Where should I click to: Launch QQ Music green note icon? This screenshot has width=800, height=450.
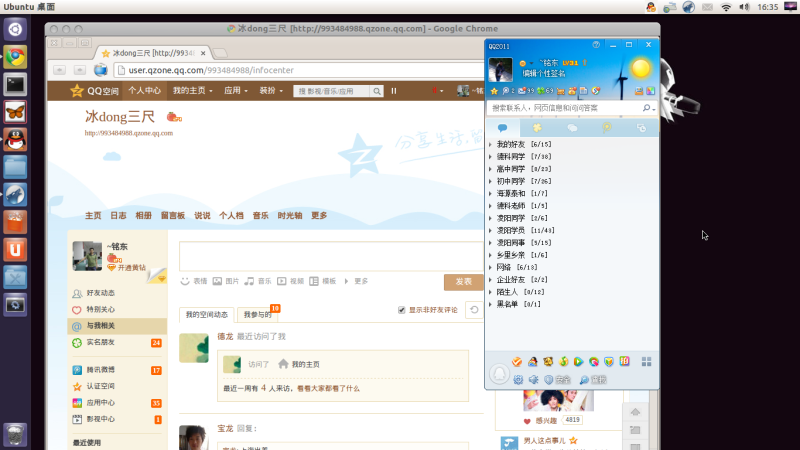pyautogui.click(x=563, y=362)
